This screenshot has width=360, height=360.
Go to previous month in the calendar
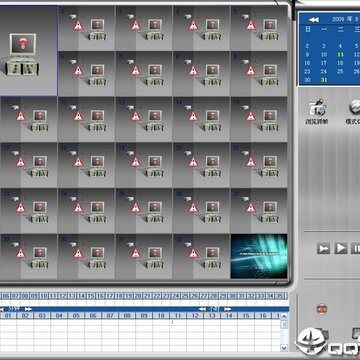click(x=313, y=20)
